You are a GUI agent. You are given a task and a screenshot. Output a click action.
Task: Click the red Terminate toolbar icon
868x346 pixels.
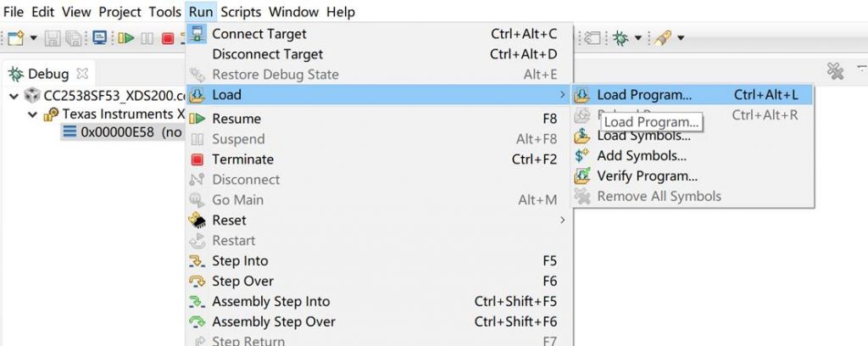click(168, 38)
